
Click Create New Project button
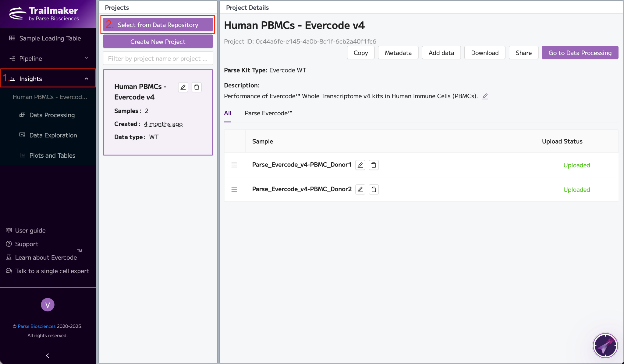[x=158, y=41]
